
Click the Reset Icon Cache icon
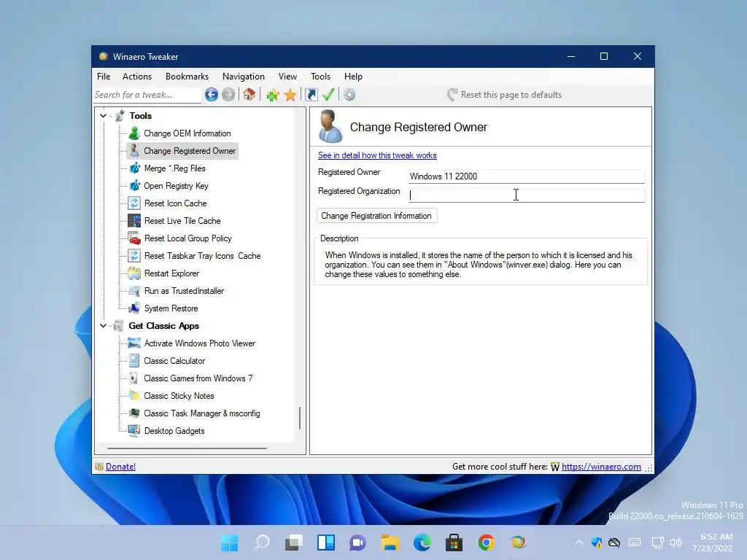pyautogui.click(x=134, y=203)
